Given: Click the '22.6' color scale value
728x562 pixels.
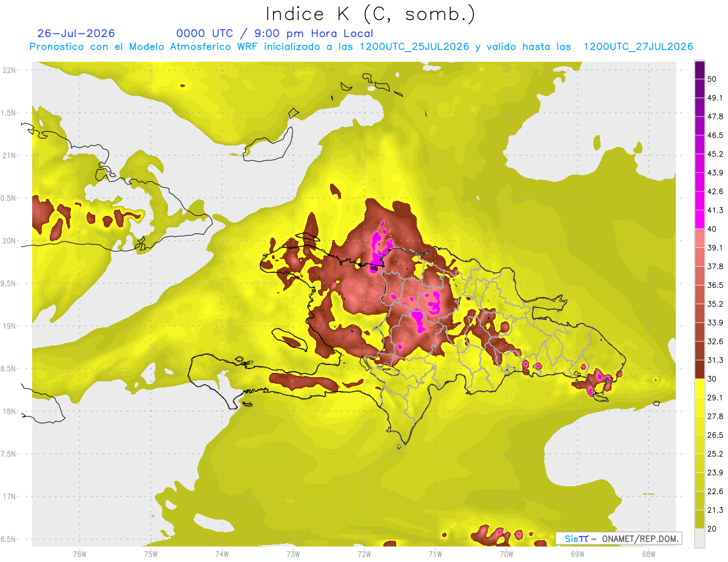Looking at the screenshot, I should click(715, 491).
